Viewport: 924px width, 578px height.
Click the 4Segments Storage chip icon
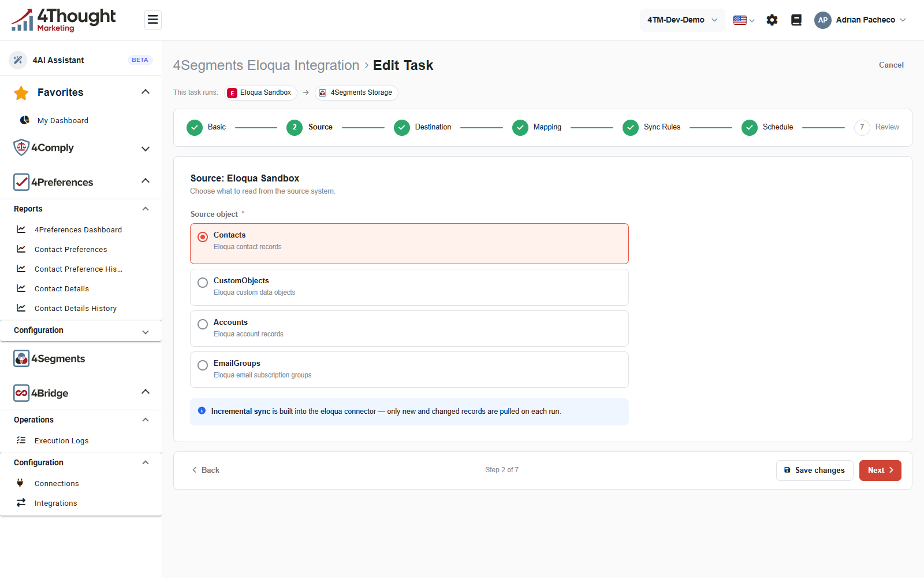point(323,93)
